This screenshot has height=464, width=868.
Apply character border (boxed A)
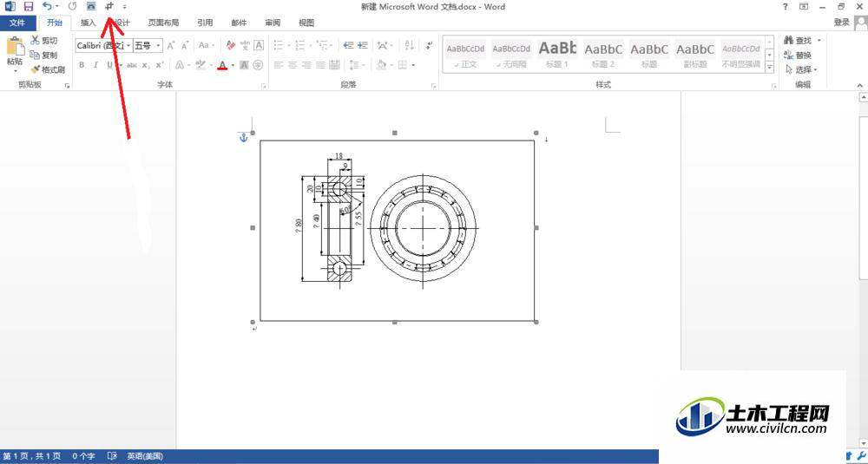pos(259,45)
